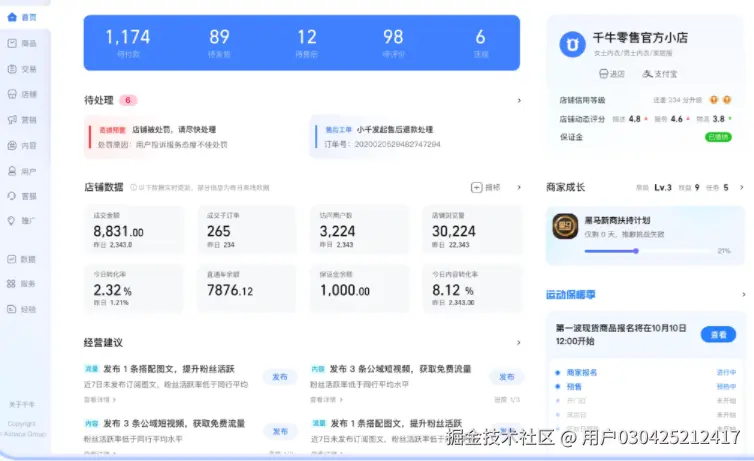Open the 交易 transactions sidebar icon

pyautogui.click(x=12, y=69)
